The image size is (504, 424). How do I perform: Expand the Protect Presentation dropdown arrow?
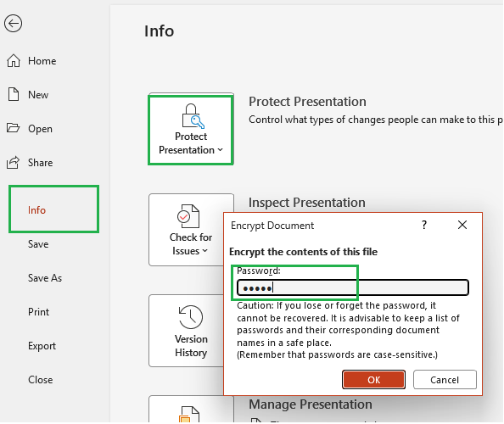tap(220, 150)
